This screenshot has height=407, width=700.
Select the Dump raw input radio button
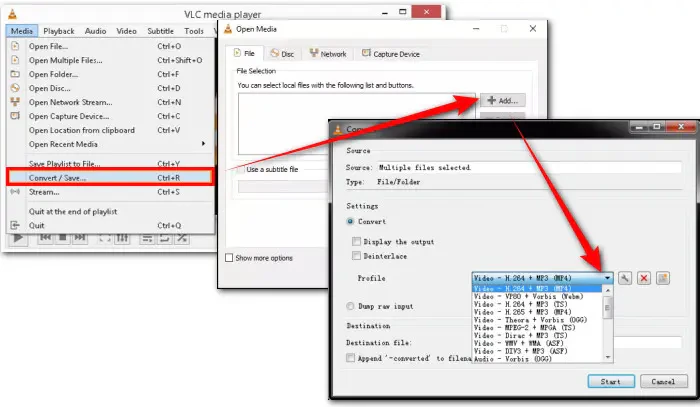tap(350, 306)
